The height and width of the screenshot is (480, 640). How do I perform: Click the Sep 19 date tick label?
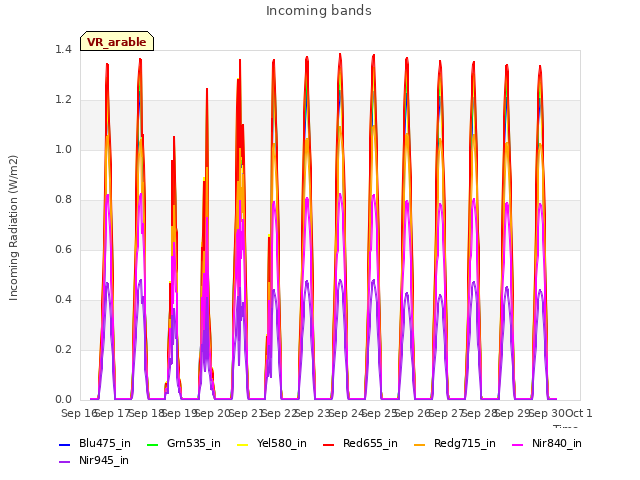pos(179,413)
